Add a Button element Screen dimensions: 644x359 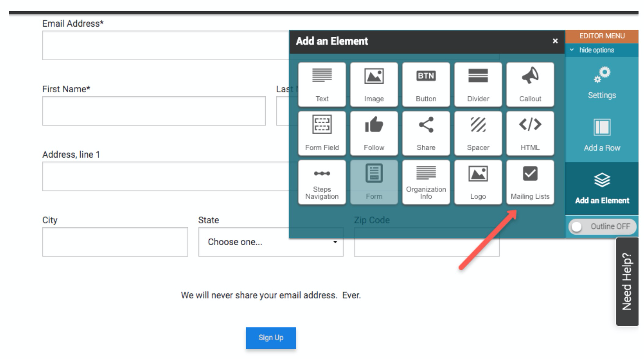click(x=426, y=85)
